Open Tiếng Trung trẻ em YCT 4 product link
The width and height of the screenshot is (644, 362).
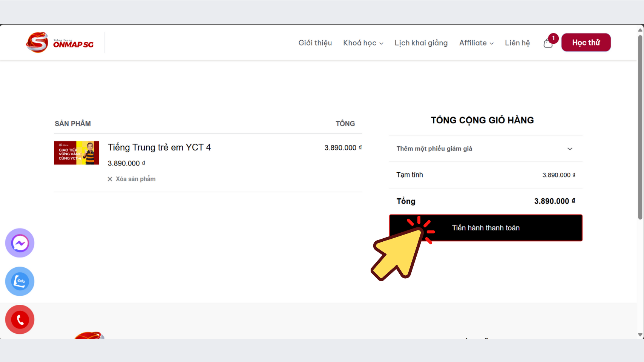159,147
